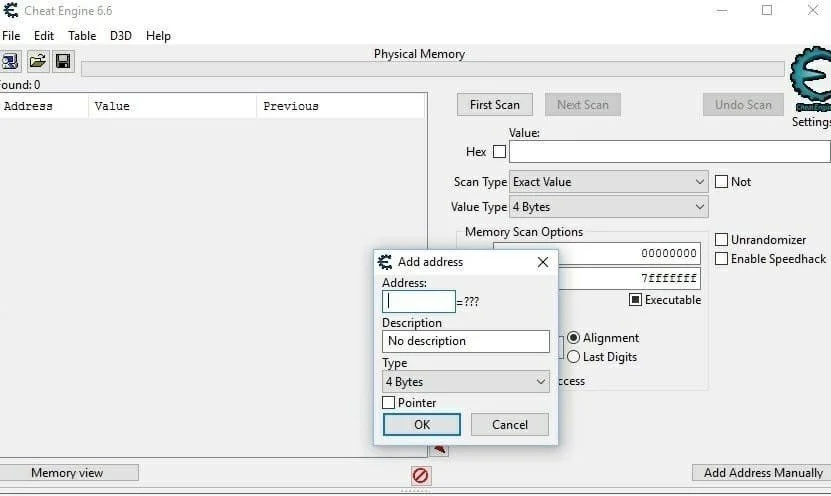The height and width of the screenshot is (496, 831).
Task: Open the Table menu
Action: click(82, 36)
